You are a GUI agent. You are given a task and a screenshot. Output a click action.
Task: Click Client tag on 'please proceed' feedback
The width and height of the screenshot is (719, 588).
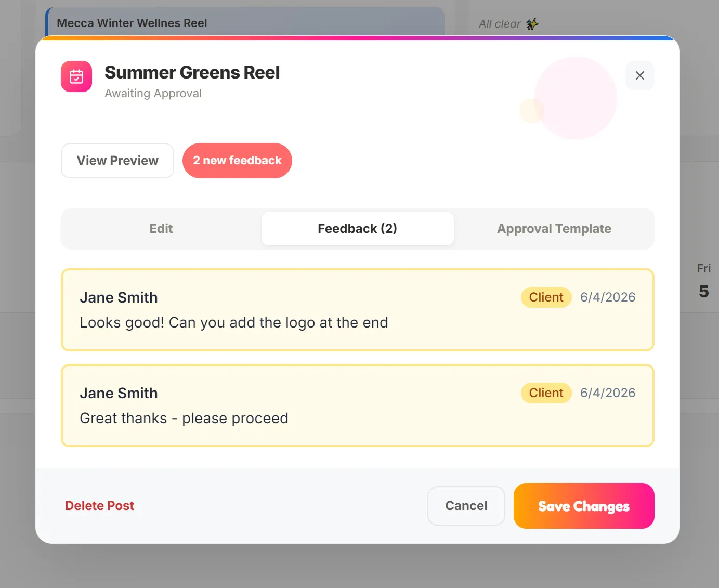click(x=546, y=393)
